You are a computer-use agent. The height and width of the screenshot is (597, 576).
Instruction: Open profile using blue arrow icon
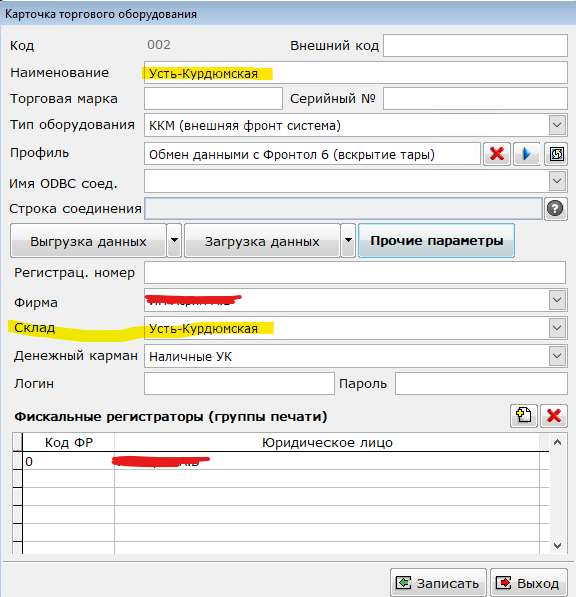pyautogui.click(x=527, y=154)
